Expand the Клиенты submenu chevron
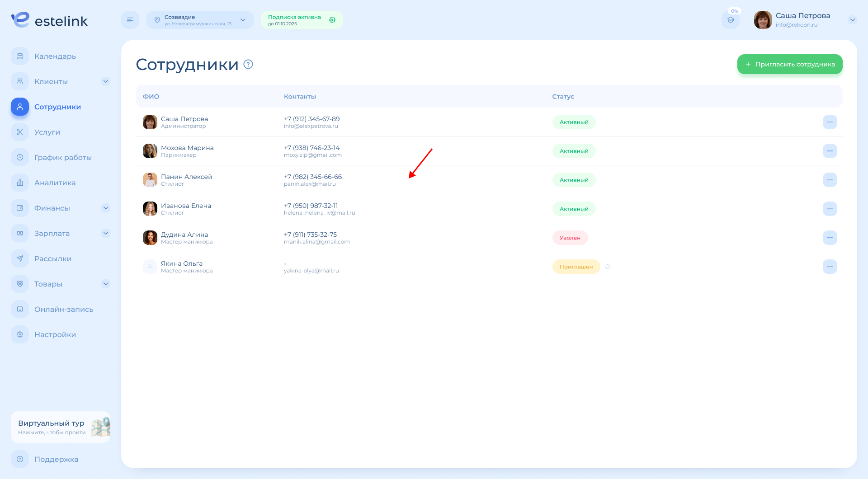The image size is (868, 479). point(106,82)
